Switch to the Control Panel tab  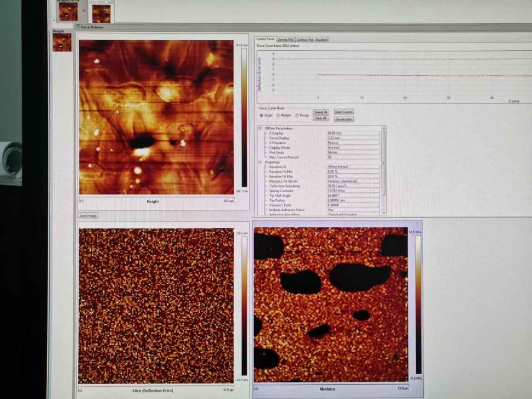pyautogui.click(x=265, y=40)
